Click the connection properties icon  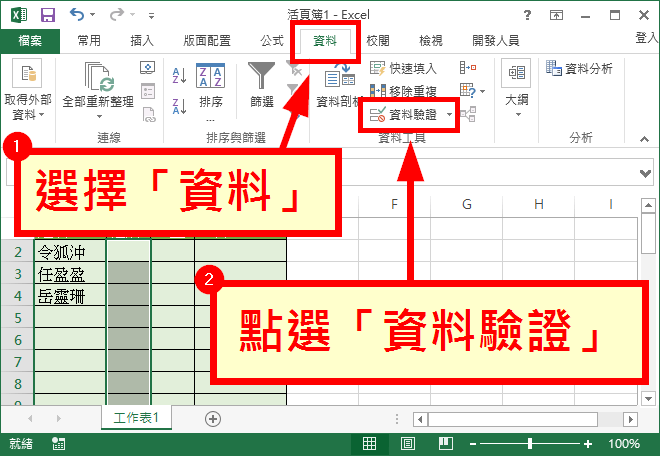coord(148,91)
